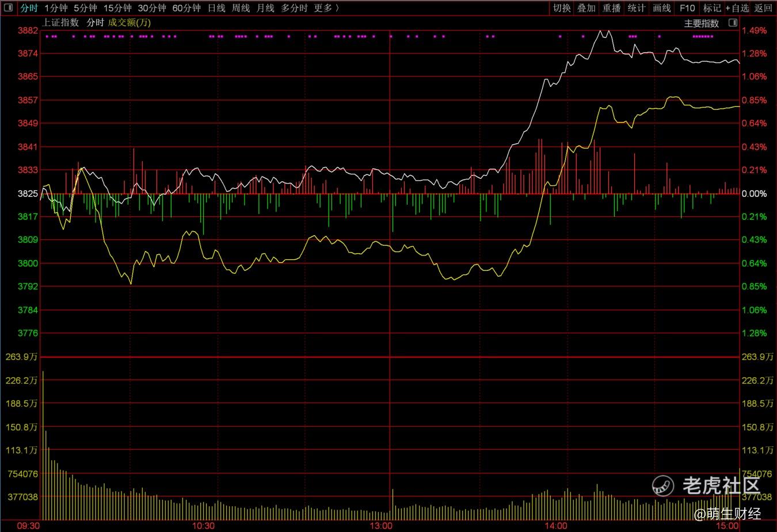Click the 14:00 time label
The width and height of the screenshot is (777, 532).
click(x=556, y=526)
